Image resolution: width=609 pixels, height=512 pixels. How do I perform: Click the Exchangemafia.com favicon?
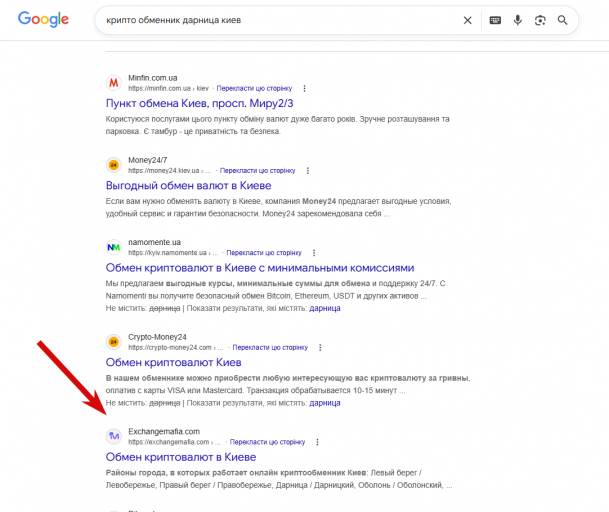coord(113,436)
